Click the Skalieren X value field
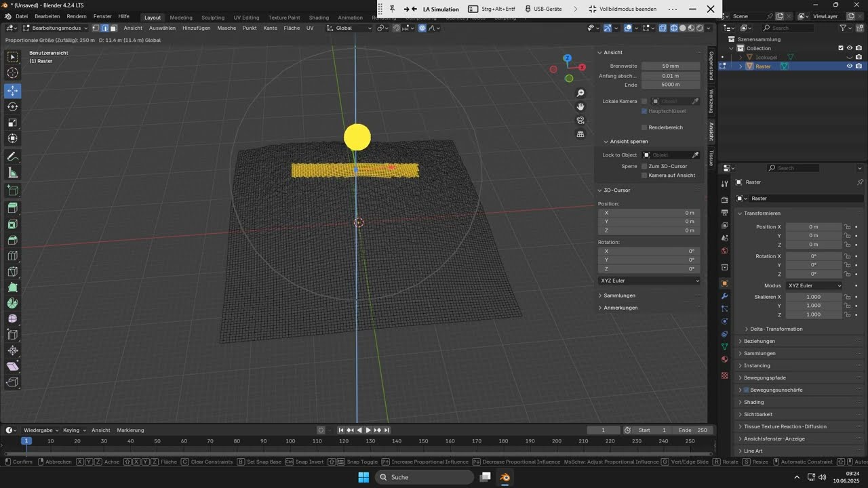 coord(814,297)
